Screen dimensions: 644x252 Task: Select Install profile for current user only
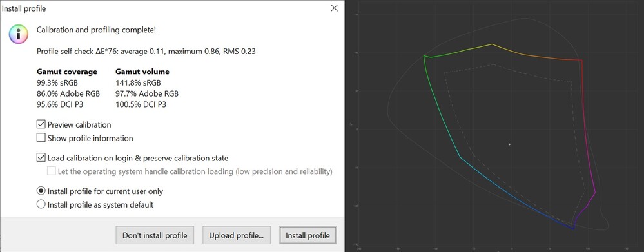pyautogui.click(x=41, y=191)
